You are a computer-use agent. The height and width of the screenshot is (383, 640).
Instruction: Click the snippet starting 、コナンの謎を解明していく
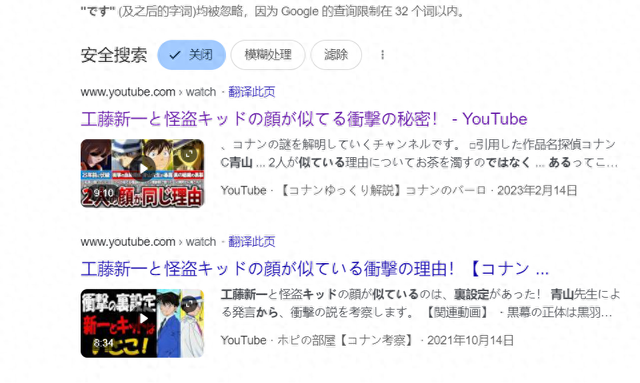[419, 153]
